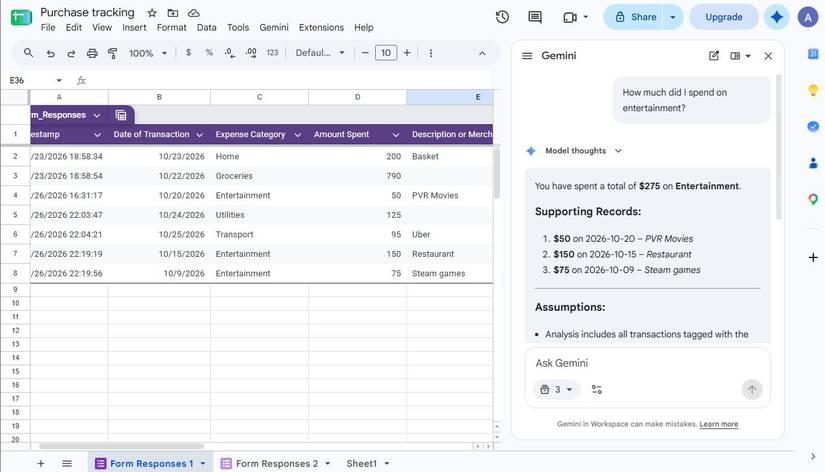Open Gemini panel hamburger menu

pyautogui.click(x=527, y=56)
